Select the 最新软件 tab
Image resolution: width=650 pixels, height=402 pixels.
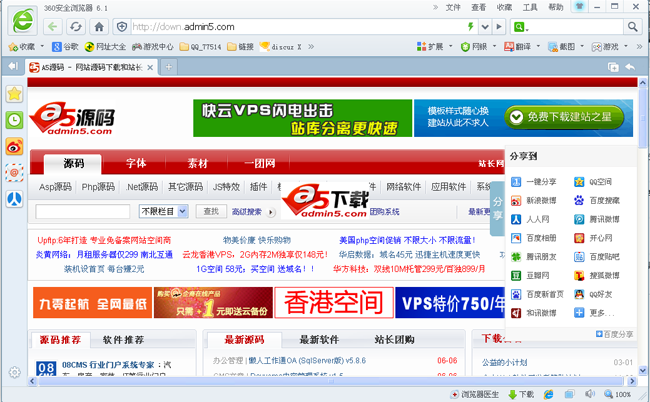[x=319, y=340]
